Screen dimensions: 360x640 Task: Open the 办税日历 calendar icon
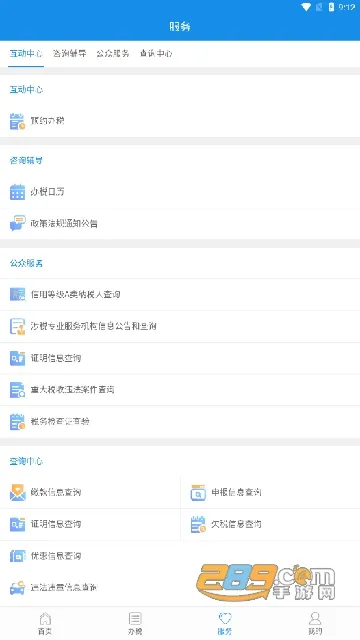pyautogui.click(x=17, y=192)
